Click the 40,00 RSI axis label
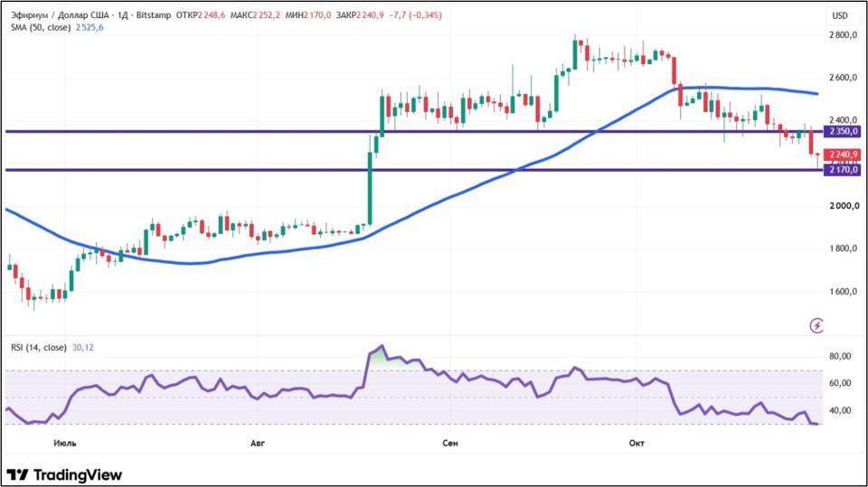Screen dimensions: 868x487 [x=840, y=410]
